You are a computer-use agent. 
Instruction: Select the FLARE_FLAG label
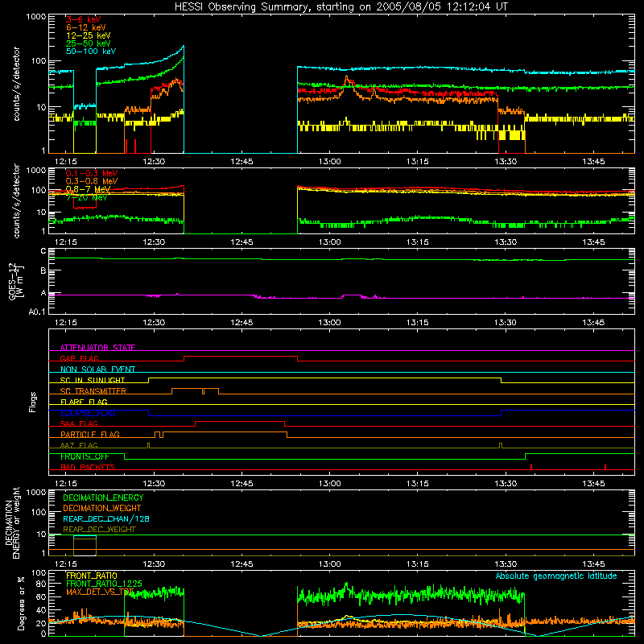click(x=84, y=402)
